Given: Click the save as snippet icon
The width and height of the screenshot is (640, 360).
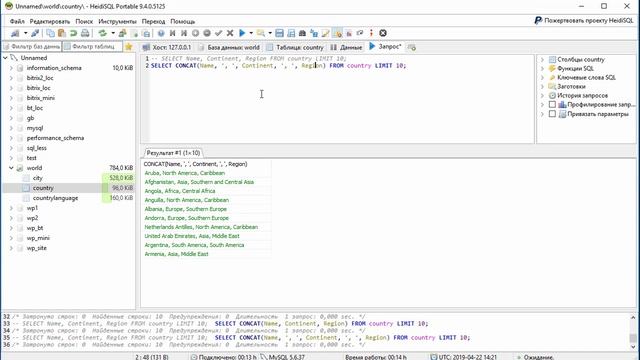Looking at the screenshot, I should click(291, 33).
